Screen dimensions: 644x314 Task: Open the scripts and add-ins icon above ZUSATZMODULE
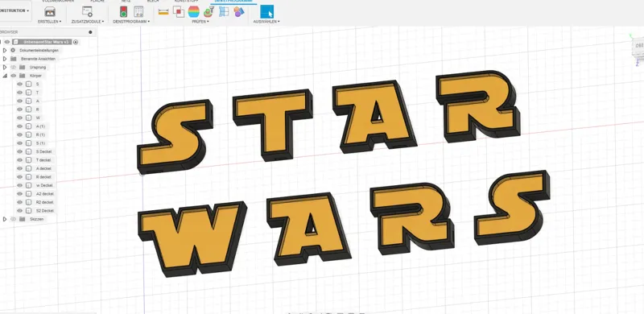tap(87, 11)
